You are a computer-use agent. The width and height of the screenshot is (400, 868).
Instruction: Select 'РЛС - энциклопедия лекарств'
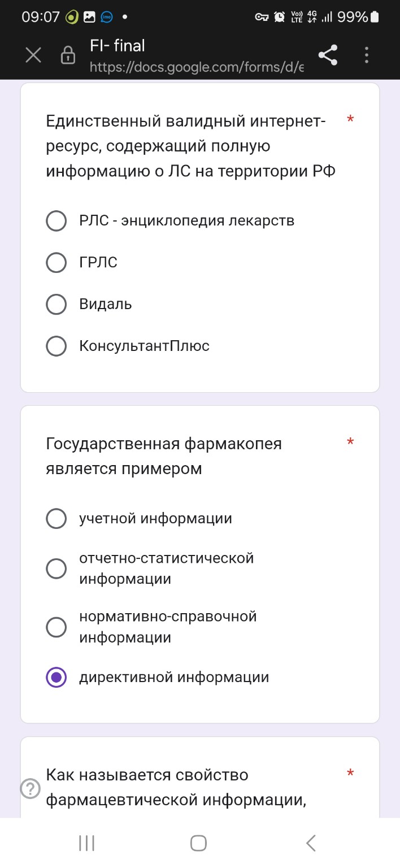tap(56, 220)
